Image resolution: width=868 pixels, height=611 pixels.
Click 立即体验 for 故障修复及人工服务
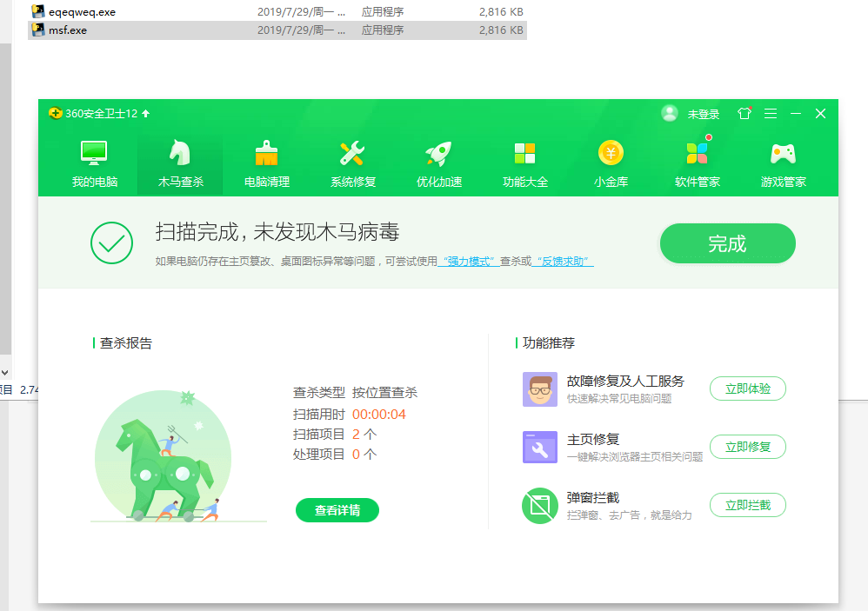coord(748,389)
